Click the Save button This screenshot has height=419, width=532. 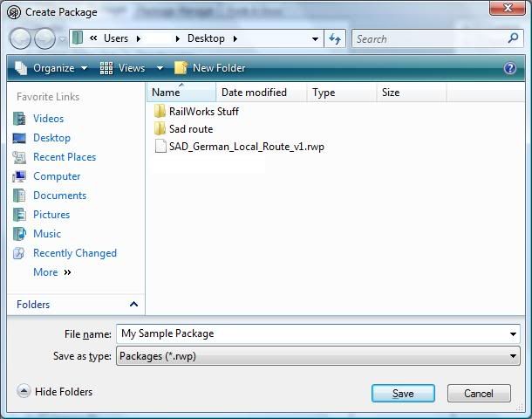(x=402, y=394)
